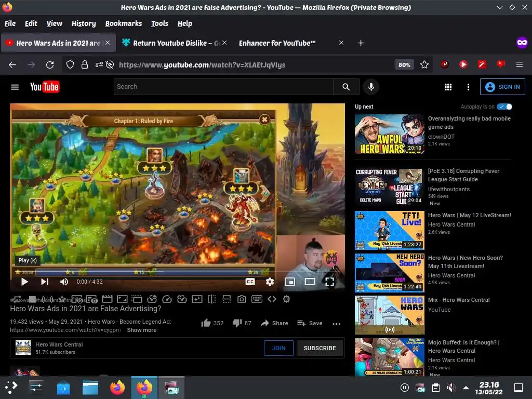This screenshot has width=532, height=399.
Task: Toggle closed captions CC button
Action: click(x=250, y=282)
